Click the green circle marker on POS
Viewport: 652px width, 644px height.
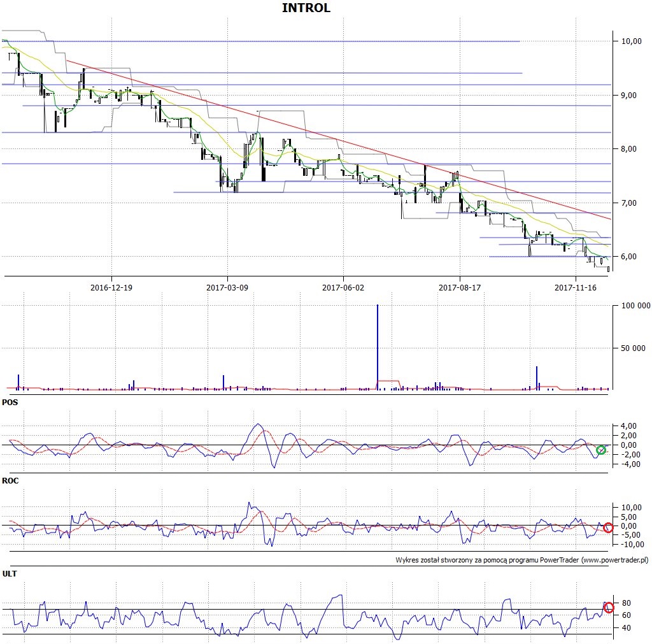pyautogui.click(x=601, y=450)
